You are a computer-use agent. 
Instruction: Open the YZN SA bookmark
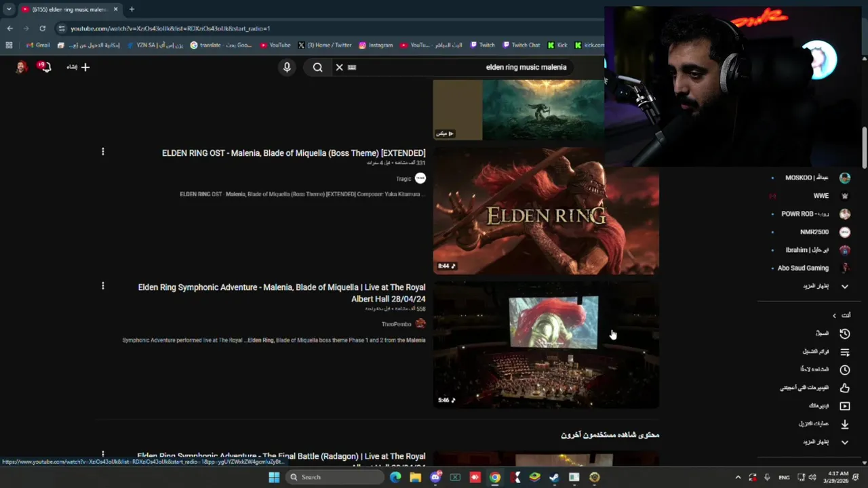click(x=155, y=45)
